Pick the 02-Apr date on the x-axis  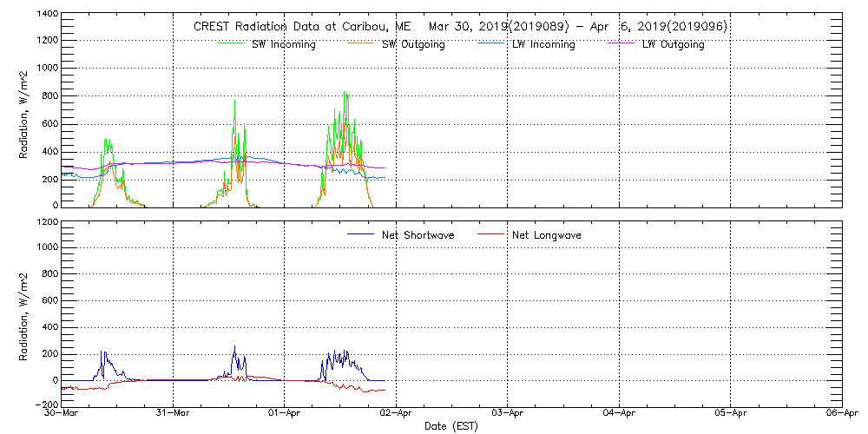pyautogui.click(x=396, y=413)
